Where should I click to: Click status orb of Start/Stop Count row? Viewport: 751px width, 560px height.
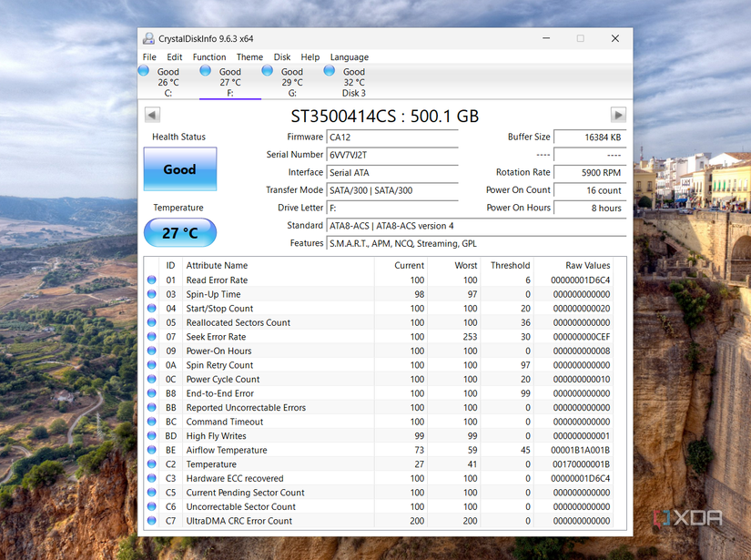152,308
